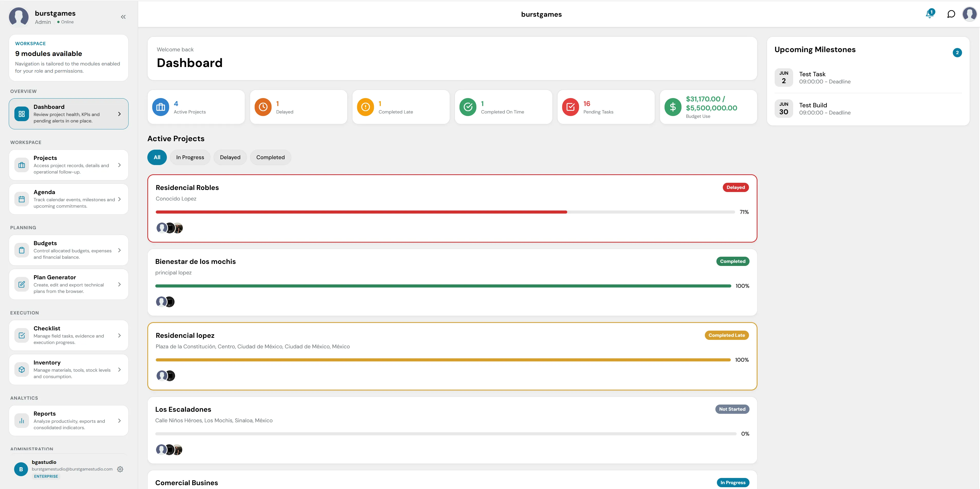Open Los Escaladones project title
The height and width of the screenshot is (489, 980).
pos(183,409)
